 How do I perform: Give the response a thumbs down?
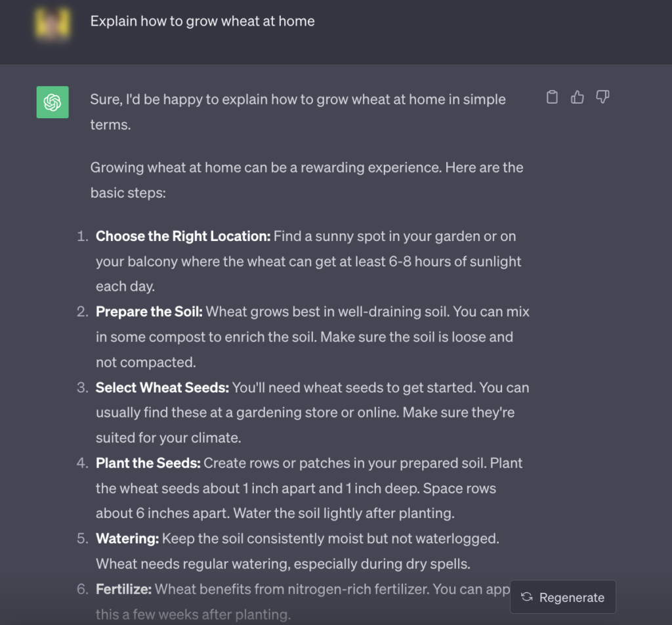(x=602, y=97)
